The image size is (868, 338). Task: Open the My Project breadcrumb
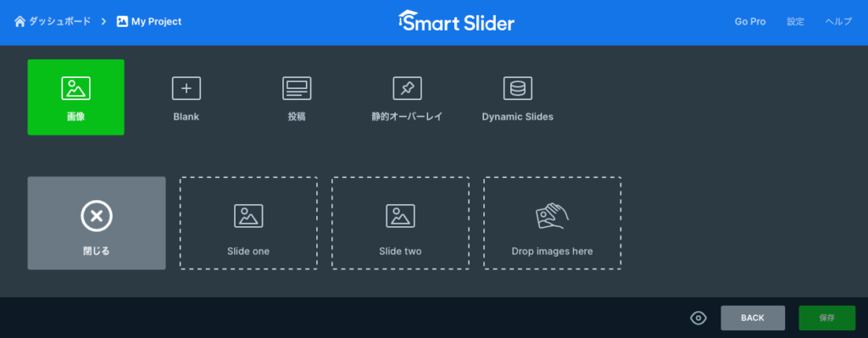click(x=156, y=21)
